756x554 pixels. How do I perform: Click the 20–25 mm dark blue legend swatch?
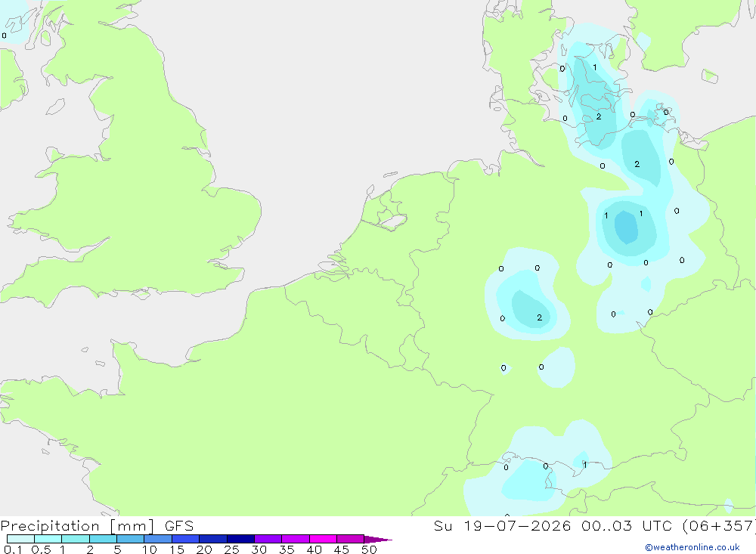tap(213, 539)
